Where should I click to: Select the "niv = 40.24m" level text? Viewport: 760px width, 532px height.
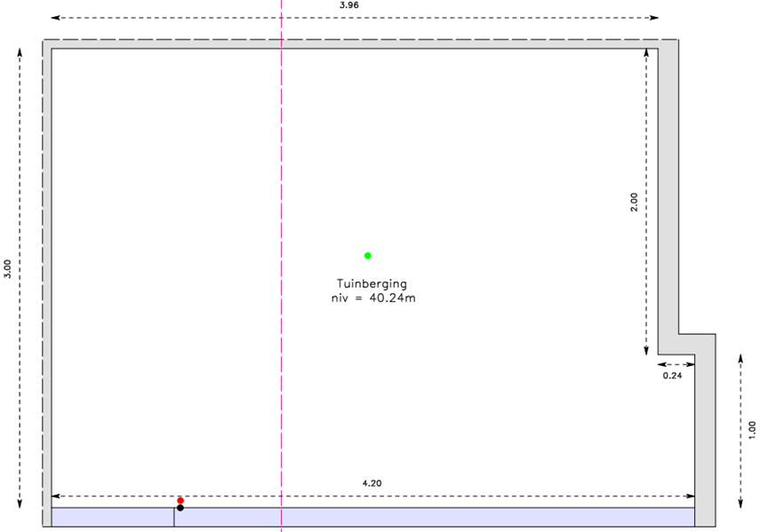click(372, 298)
